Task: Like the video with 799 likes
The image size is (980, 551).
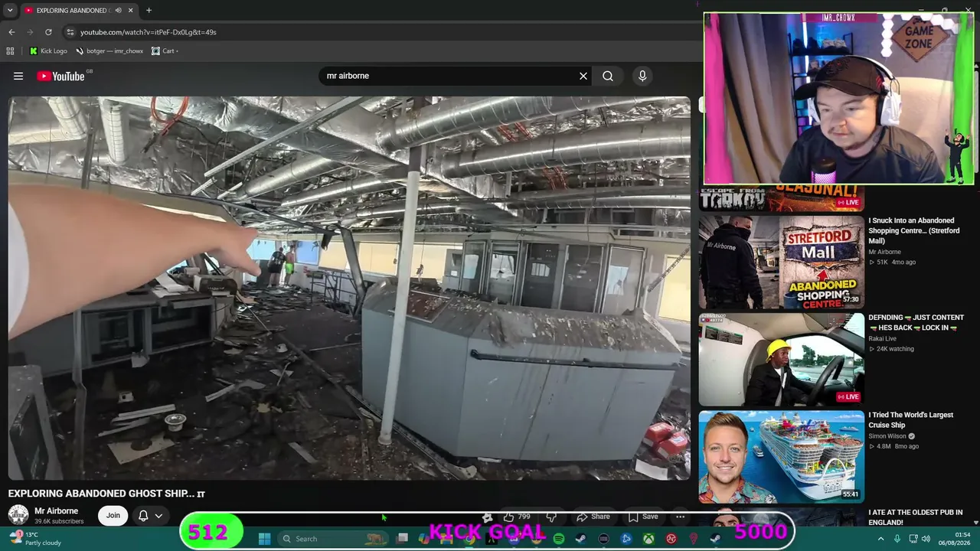Action: pos(516,517)
